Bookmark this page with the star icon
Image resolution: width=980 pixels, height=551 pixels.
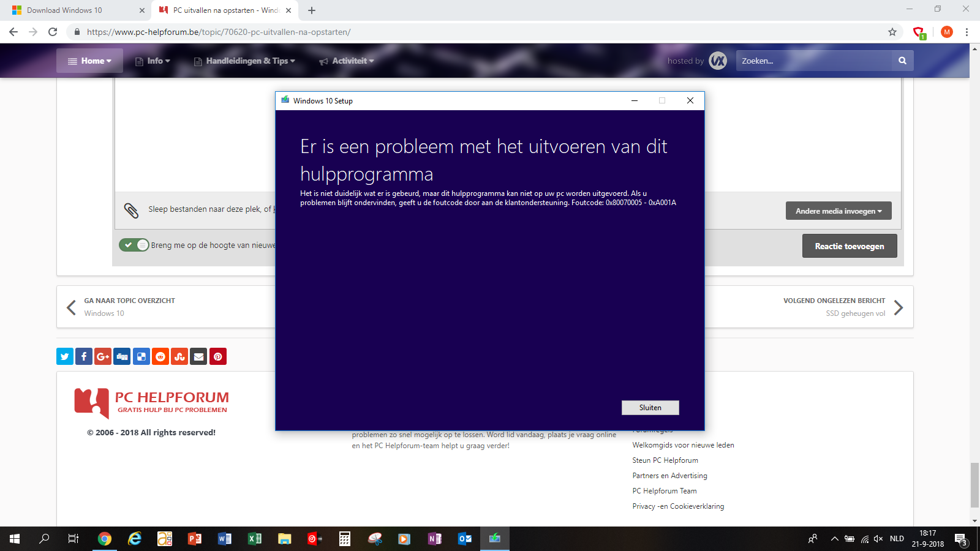892,32
